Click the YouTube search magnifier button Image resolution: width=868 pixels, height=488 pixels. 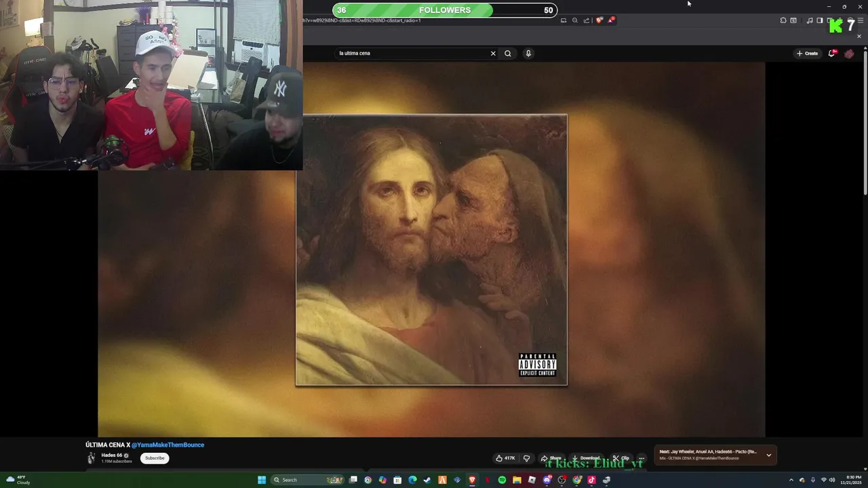[507, 54]
